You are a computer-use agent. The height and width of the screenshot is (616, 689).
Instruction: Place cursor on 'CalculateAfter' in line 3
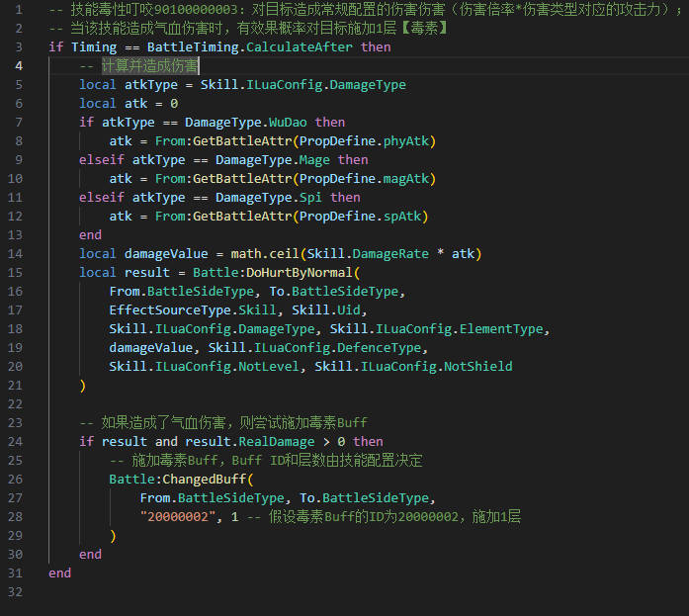coord(300,47)
